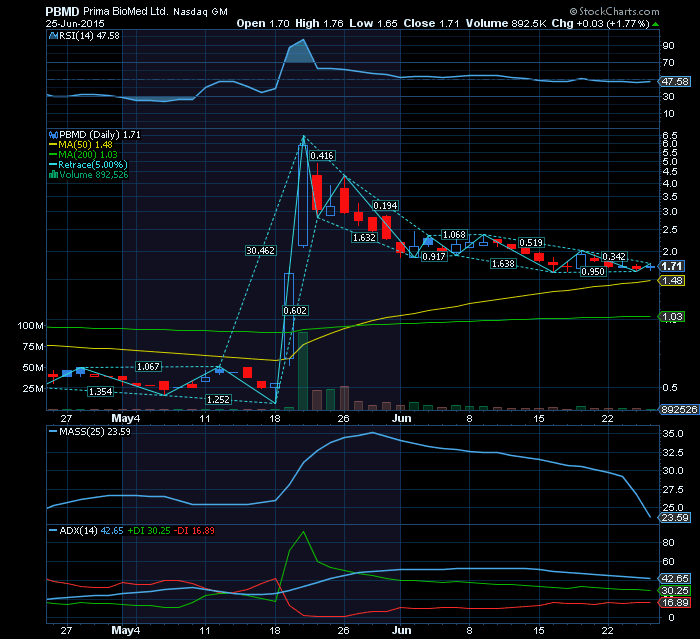
Task: Click the 25M volume axis label
Action: [x=33, y=389]
